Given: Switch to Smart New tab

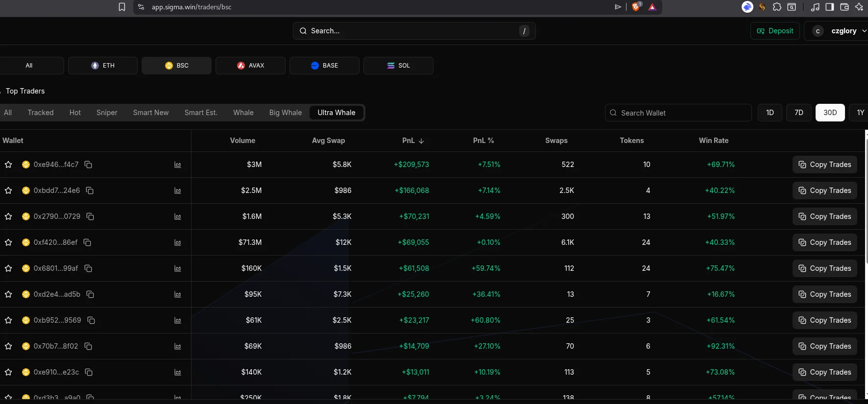Looking at the screenshot, I should pyautogui.click(x=151, y=113).
